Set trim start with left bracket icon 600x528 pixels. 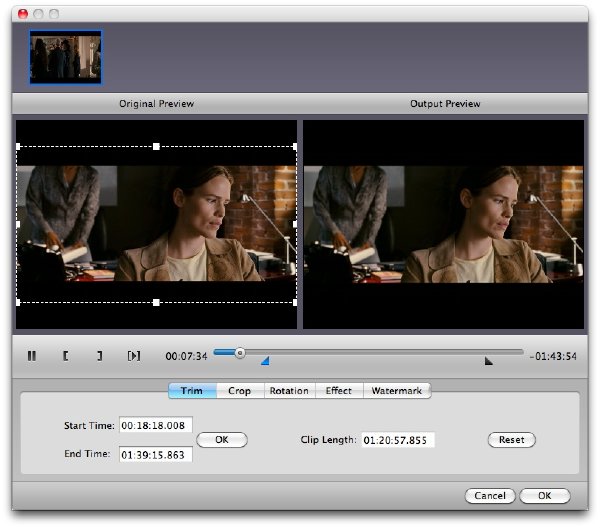[x=65, y=356]
